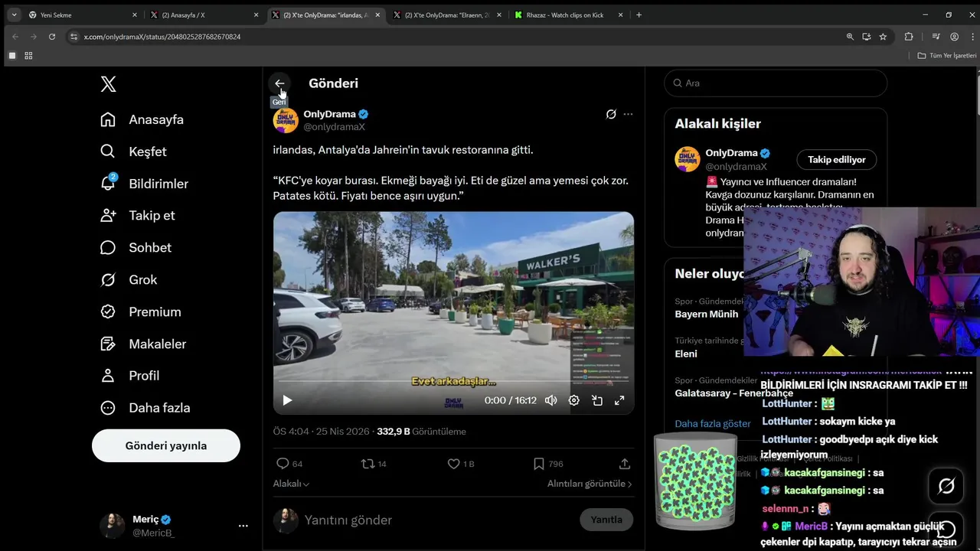The image size is (980, 551).
Task: Click the site information icon in address bar
Action: [73, 37]
